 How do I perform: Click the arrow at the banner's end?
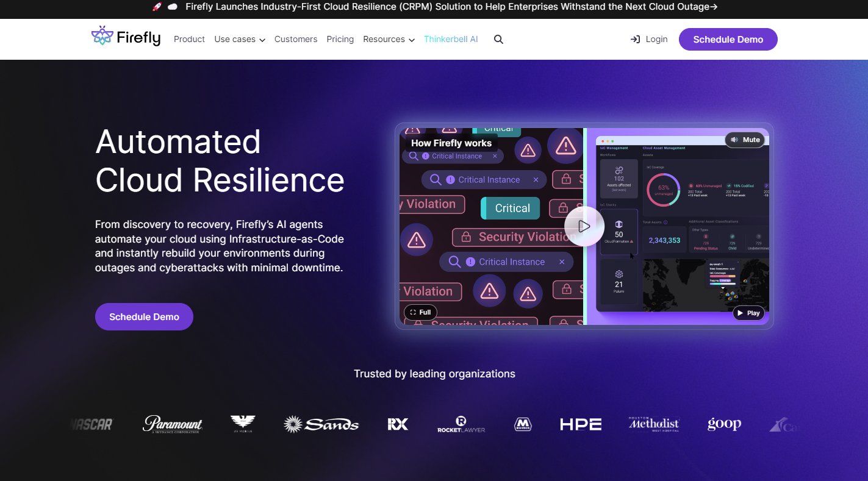point(714,7)
